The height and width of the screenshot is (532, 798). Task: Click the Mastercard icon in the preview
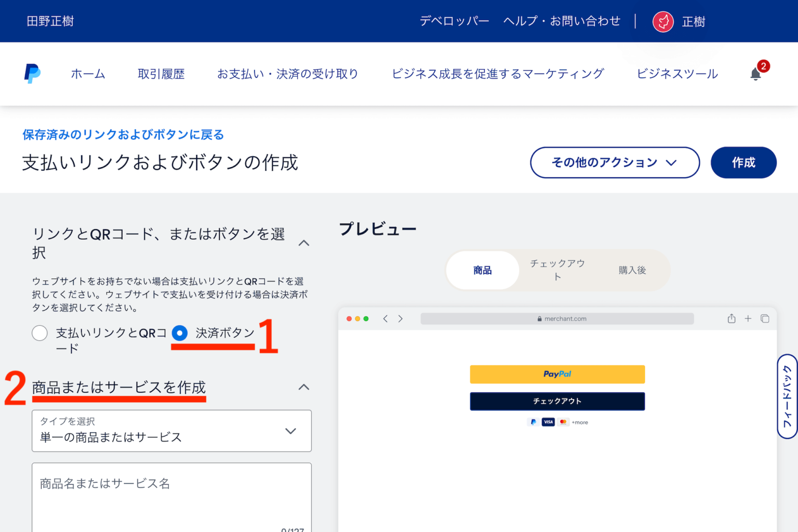pos(563,422)
